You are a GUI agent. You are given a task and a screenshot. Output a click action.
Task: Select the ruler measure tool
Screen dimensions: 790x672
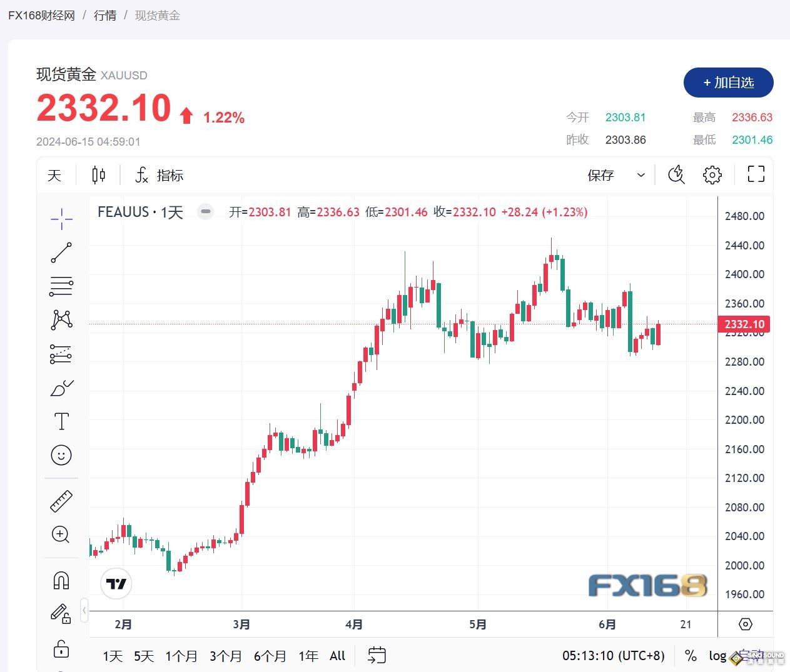click(61, 501)
